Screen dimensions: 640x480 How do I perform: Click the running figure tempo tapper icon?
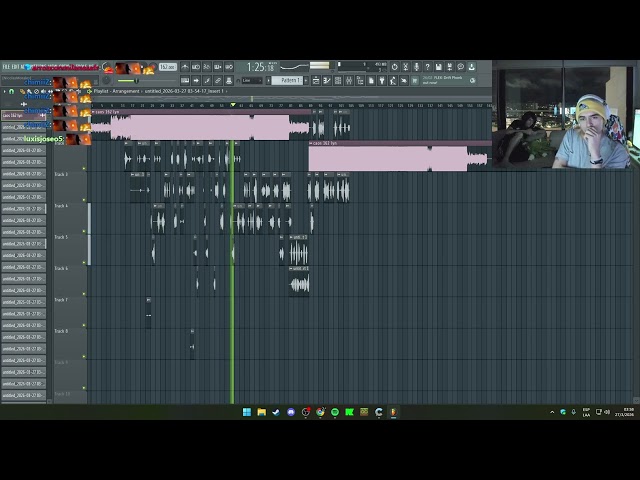[x=393, y=80]
